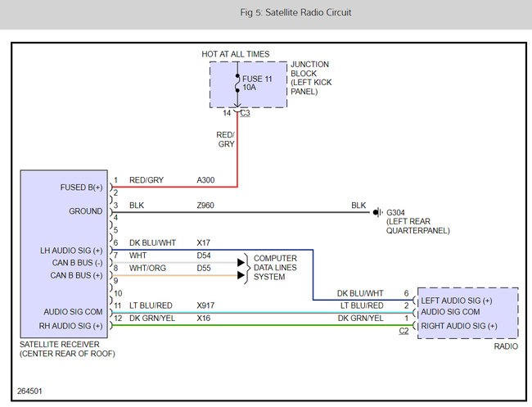Click the WHT/ORG wire label

(x=147, y=268)
